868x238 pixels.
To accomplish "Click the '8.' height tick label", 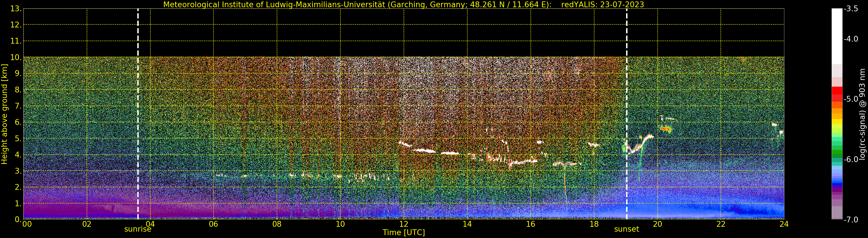I will point(18,90).
